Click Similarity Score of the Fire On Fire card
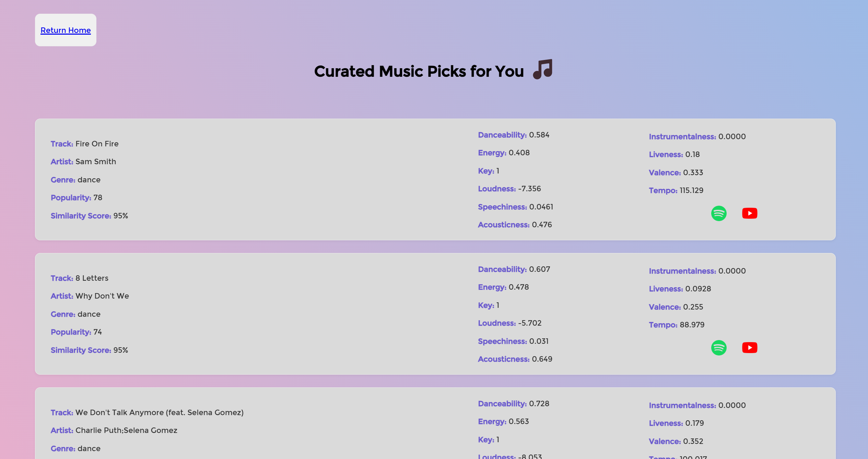This screenshot has height=459, width=868. pos(89,216)
